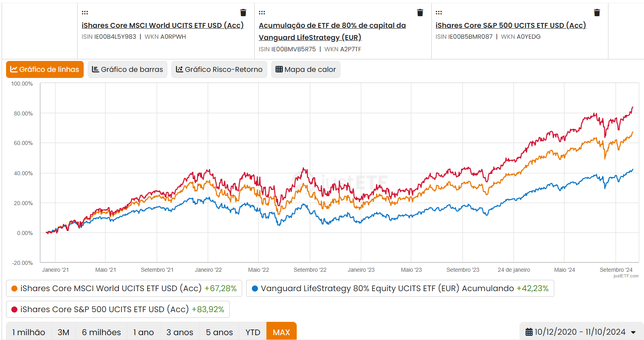The image size is (644, 340).
Task: Click WKN A0RPWH text
Action: [x=165, y=37]
